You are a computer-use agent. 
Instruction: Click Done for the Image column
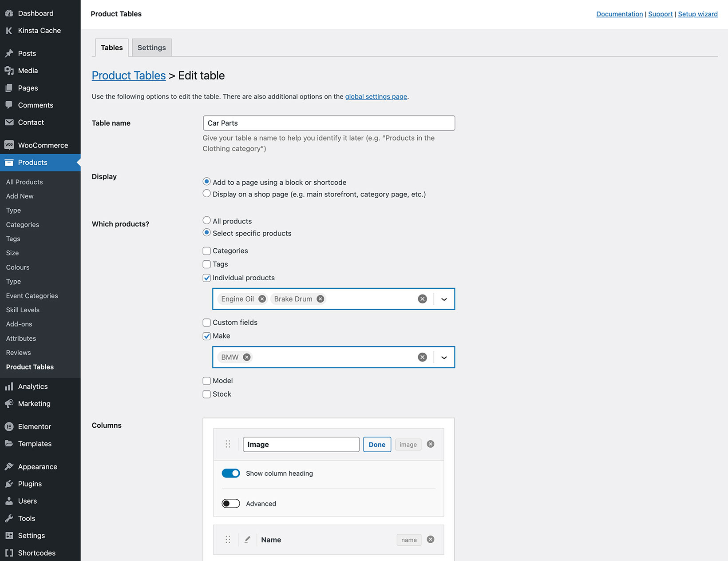click(x=376, y=444)
